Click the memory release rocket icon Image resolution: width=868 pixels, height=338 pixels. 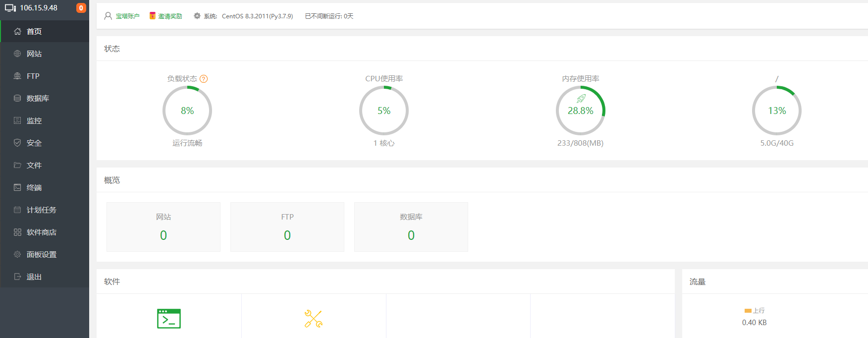[581, 99]
